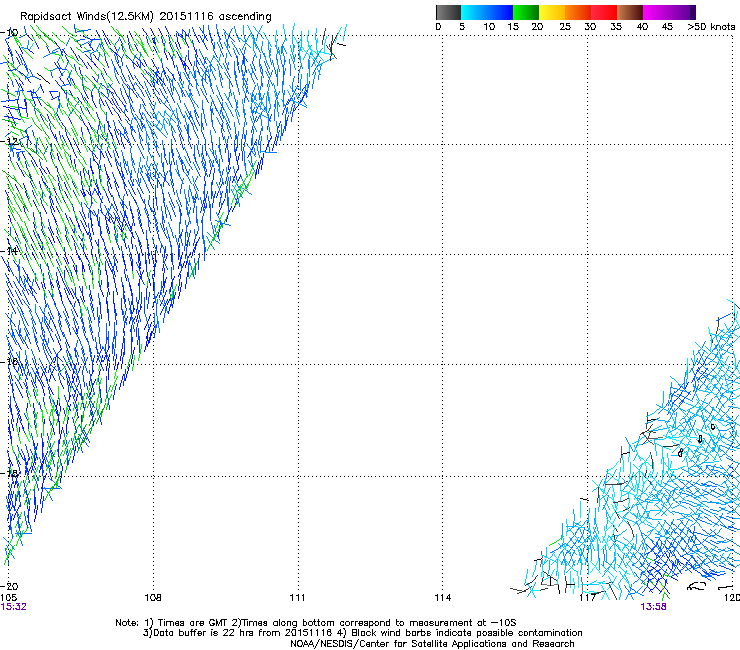Click the gray 0-5 knots legend swatch
This screenshot has height=650, width=740.
tap(448, 12)
